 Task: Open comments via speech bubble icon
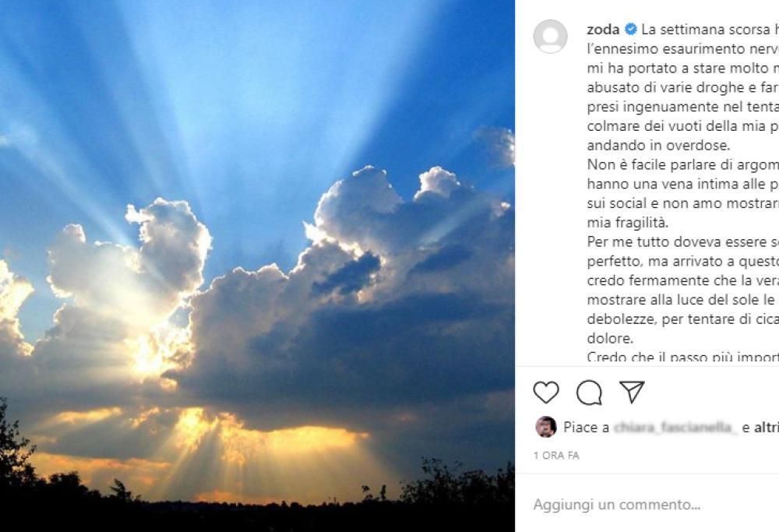[x=589, y=392]
